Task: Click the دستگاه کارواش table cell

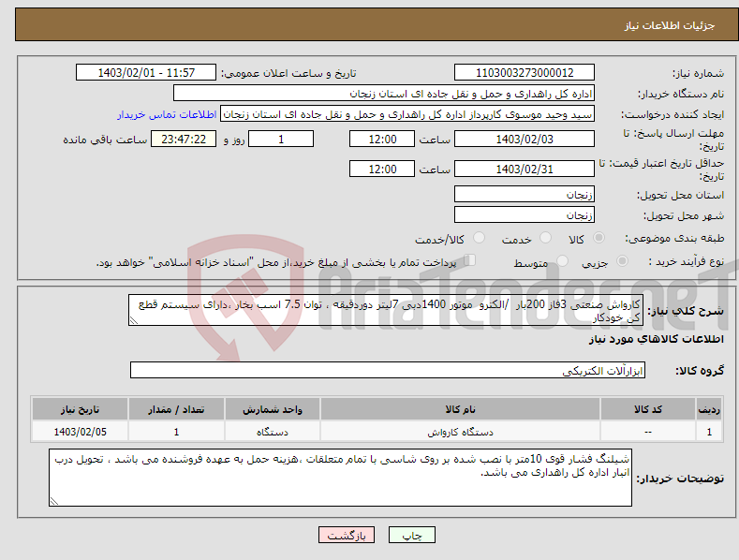Action: (x=460, y=432)
